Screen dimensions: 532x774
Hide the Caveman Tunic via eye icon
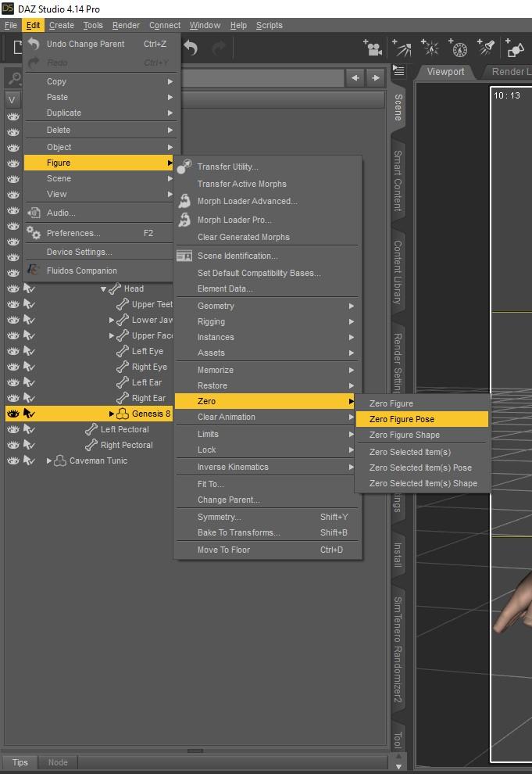click(13, 460)
